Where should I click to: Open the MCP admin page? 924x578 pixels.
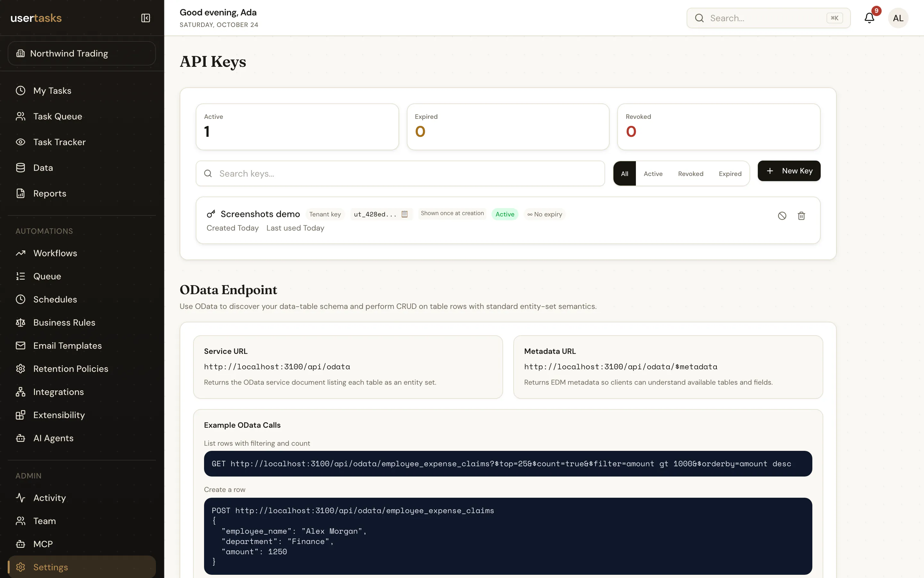tap(82, 544)
